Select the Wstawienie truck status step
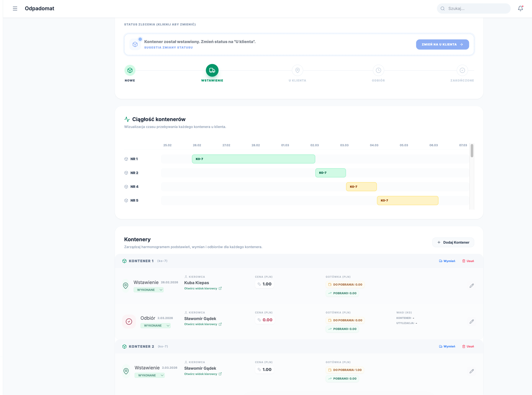 pyautogui.click(x=212, y=70)
